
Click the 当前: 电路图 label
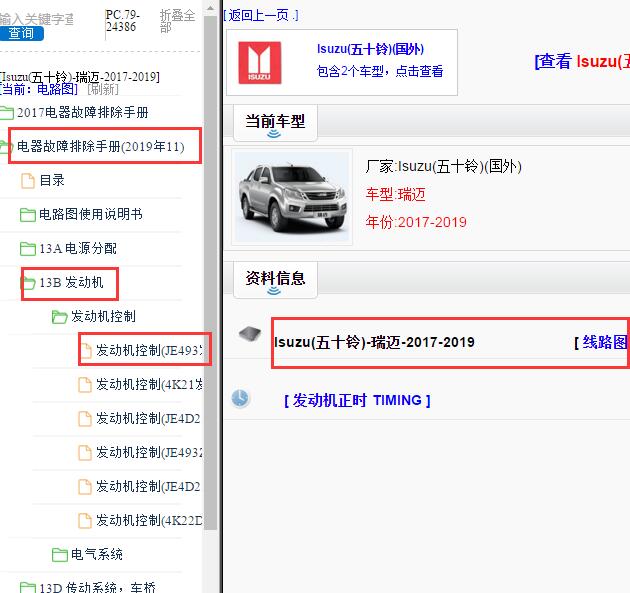39,89
